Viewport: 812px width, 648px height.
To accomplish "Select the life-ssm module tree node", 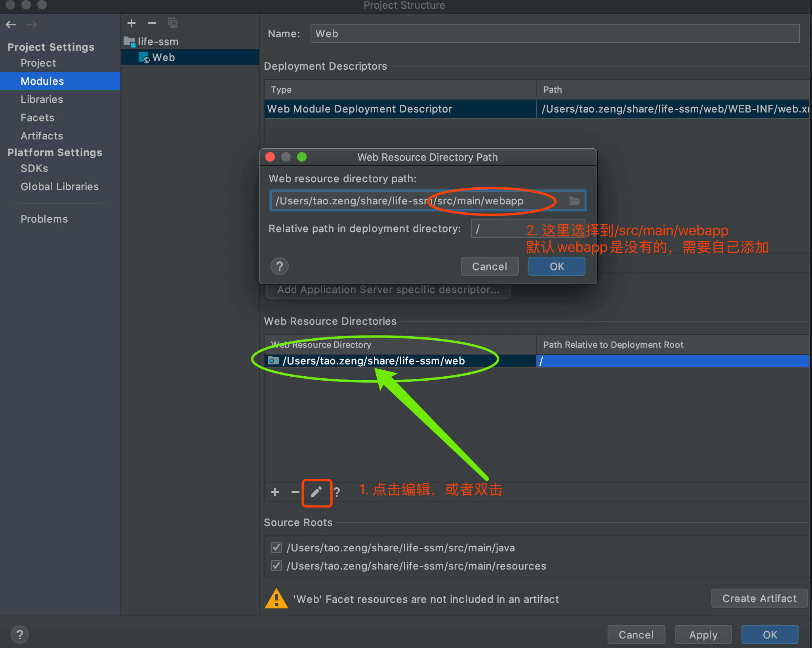I will (158, 42).
